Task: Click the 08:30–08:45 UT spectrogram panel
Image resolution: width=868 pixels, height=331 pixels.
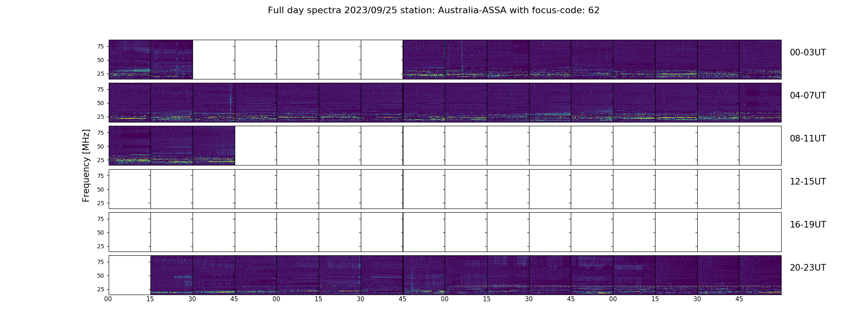Action: [x=214, y=146]
